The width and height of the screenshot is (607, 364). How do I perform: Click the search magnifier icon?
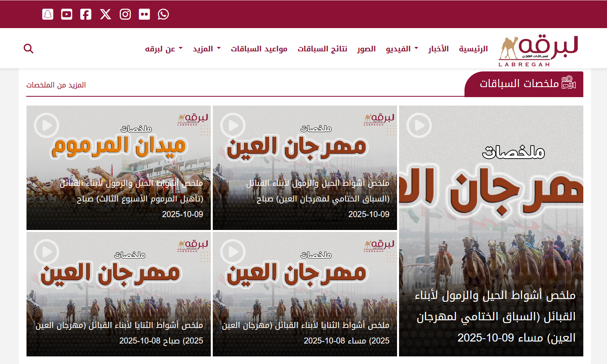pos(29,49)
